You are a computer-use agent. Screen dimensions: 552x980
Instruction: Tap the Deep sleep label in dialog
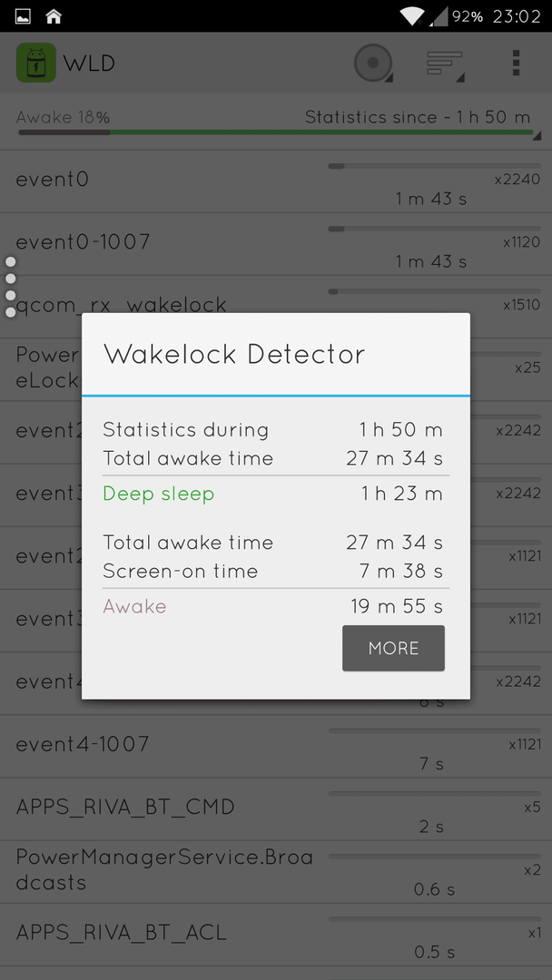point(159,495)
